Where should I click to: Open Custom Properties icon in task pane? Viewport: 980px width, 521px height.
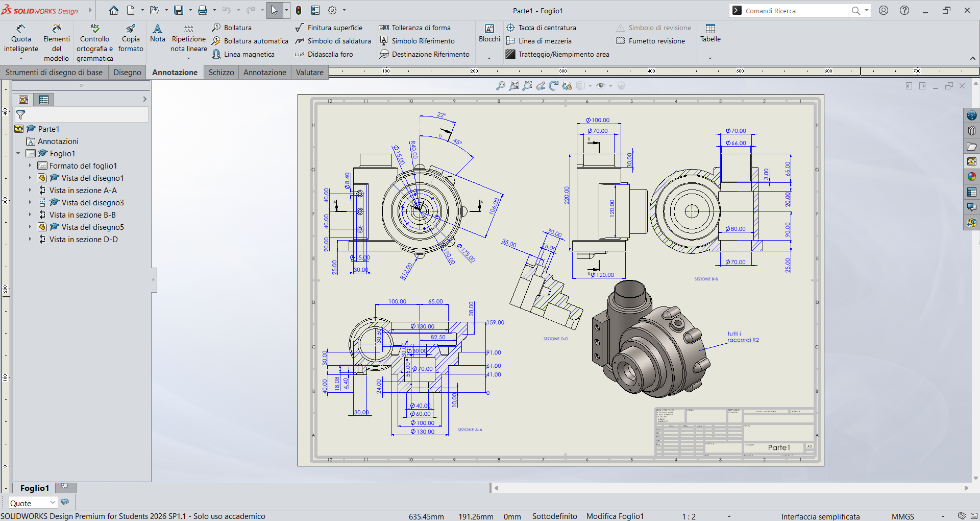(x=971, y=192)
